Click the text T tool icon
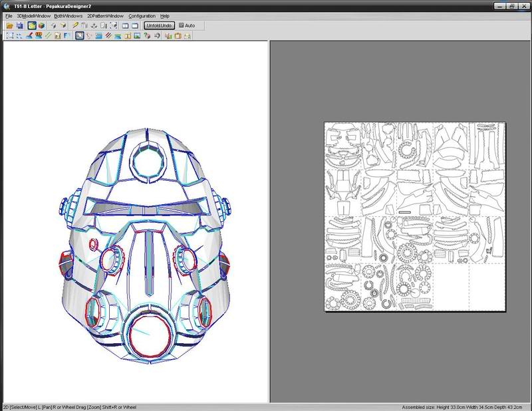532x411 pixels. click(x=128, y=36)
